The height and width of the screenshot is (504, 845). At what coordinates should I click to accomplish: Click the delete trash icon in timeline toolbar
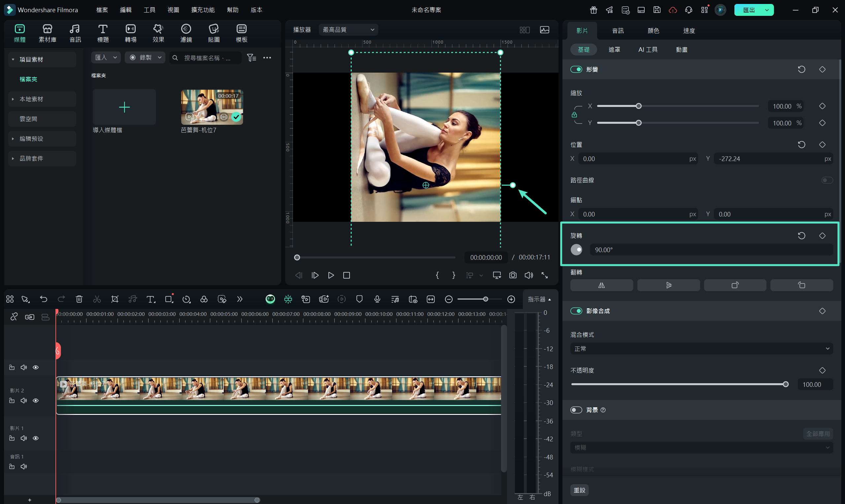[79, 299]
